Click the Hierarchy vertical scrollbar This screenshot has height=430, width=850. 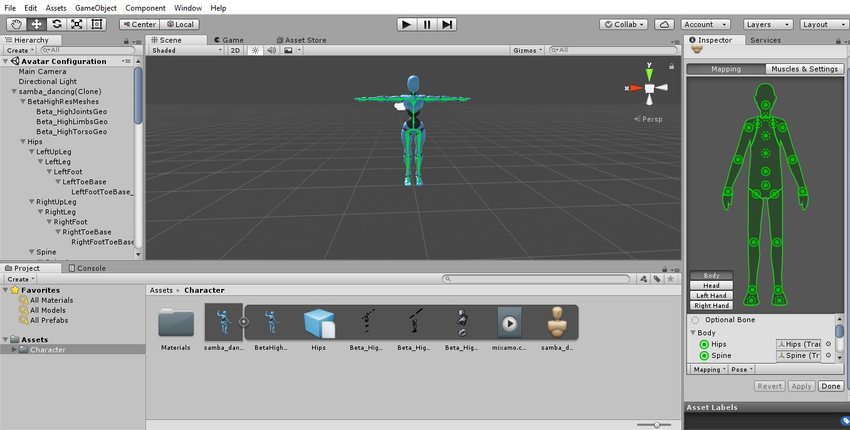coord(138,95)
